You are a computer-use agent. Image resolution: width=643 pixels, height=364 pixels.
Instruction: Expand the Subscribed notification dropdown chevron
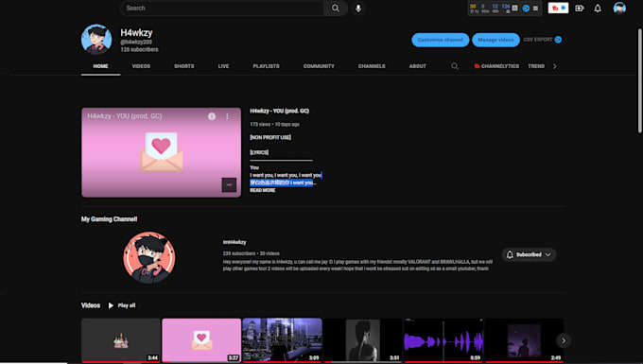click(x=547, y=254)
